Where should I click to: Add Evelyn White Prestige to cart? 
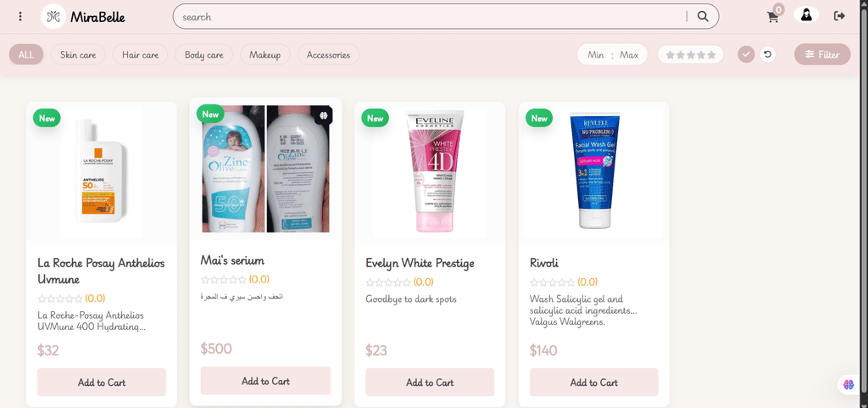pyautogui.click(x=430, y=383)
